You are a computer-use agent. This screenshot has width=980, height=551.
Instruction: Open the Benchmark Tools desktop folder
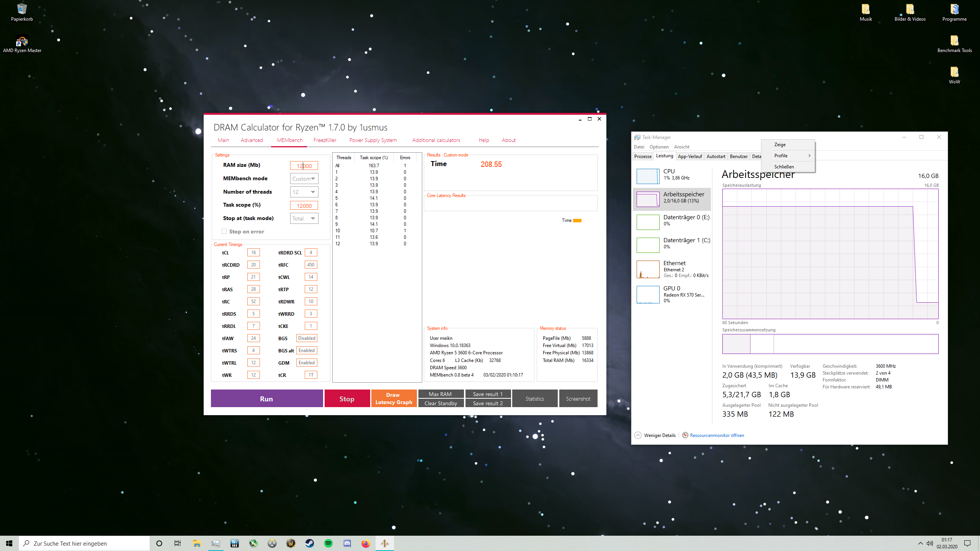(x=954, y=42)
